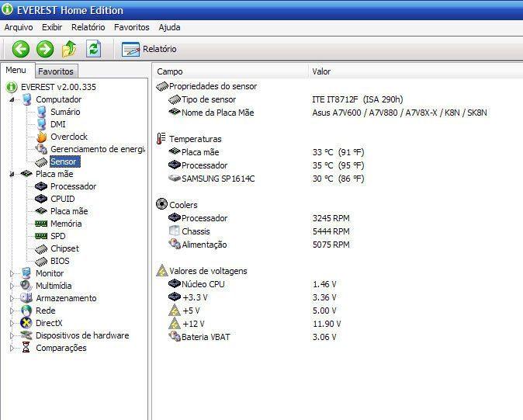
Task: Collapse the Placa mãe tree node
Action: point(13,174)
